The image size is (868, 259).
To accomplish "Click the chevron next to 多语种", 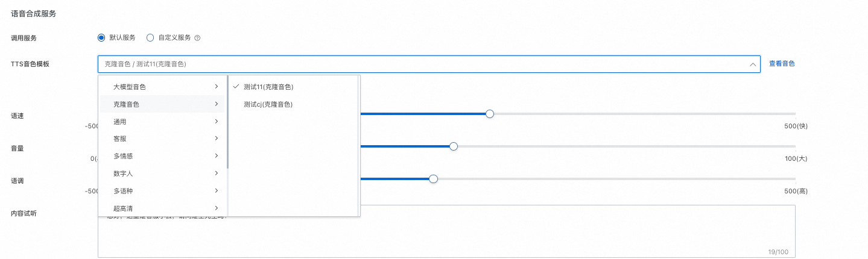I will 216,191.
